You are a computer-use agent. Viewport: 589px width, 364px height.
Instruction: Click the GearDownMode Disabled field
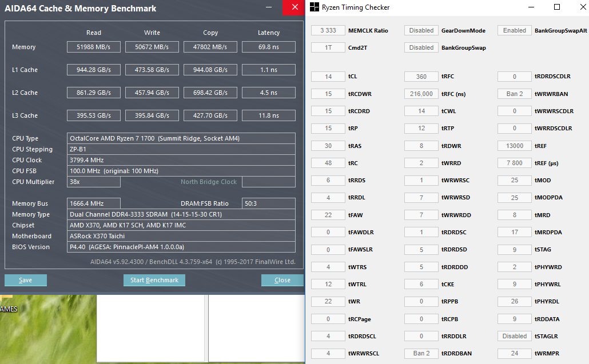coord(421,30)
